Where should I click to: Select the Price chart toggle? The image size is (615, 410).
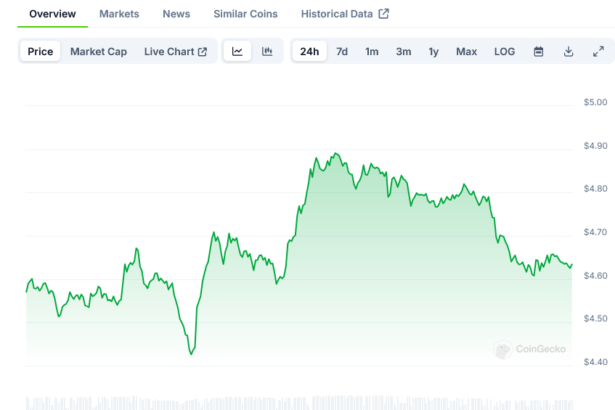point(41,51)
